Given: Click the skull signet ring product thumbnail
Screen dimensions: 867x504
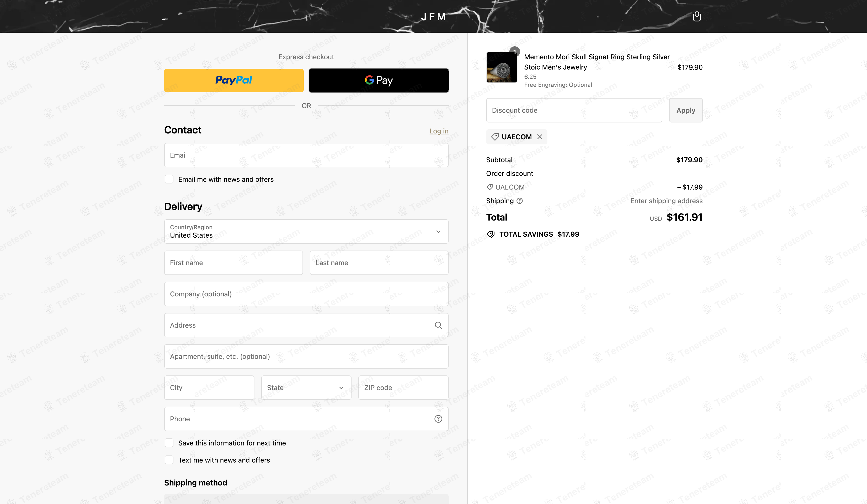Looking at the screenshot, I should click(x=501, y=67).
